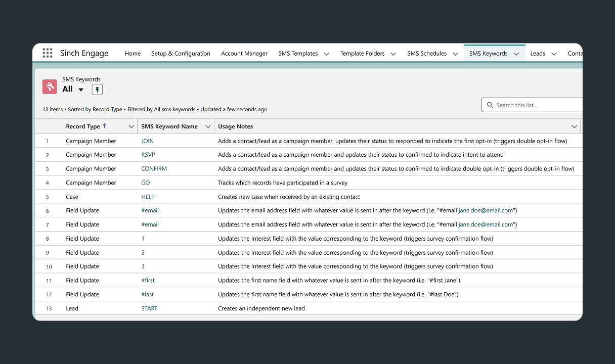Open the Account Manager tab
This screenshot has height=364, width=615.
click(244, 54)
